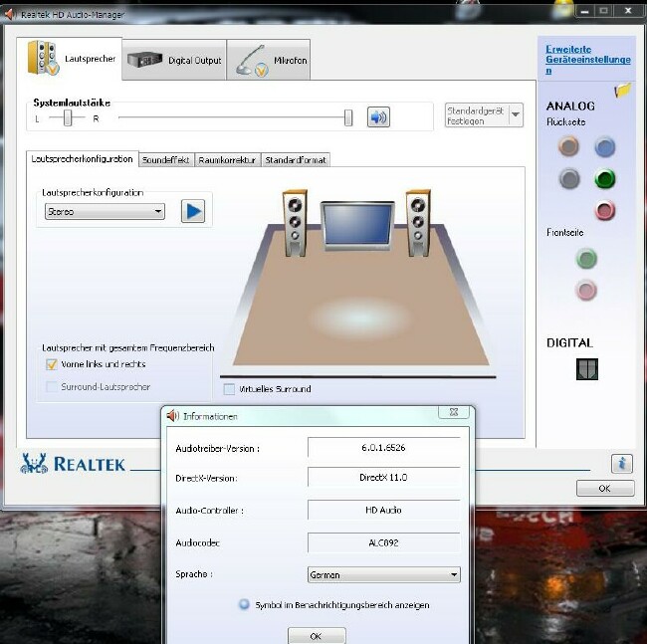Screen dimensions: 647x644
Task: Click the blue rear line-in jack
Action: [x=605, y=147]
